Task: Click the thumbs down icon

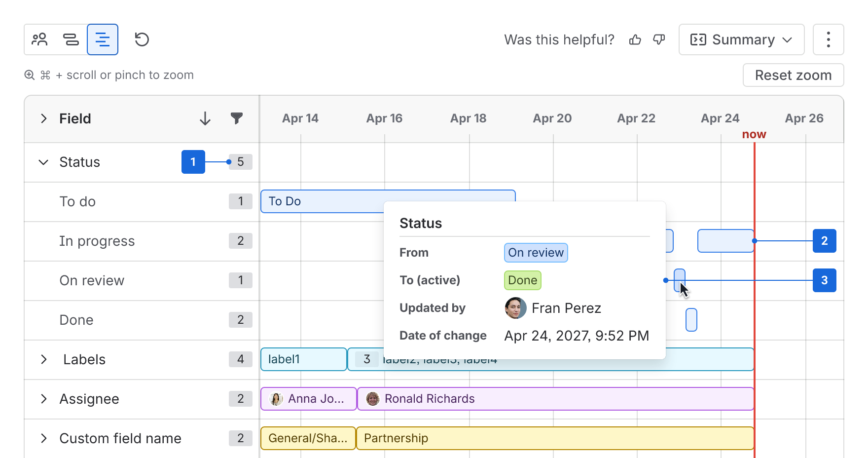Action: pyautogui.click(x=659, y=39)
